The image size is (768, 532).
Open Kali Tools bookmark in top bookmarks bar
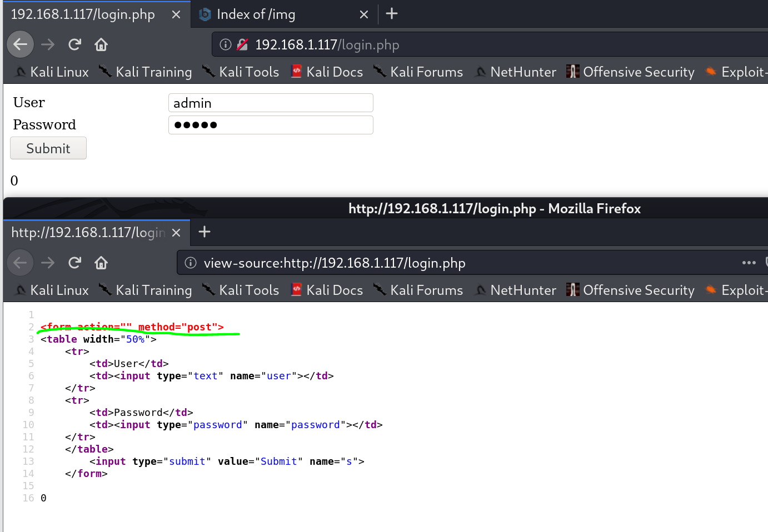[241, 72]
